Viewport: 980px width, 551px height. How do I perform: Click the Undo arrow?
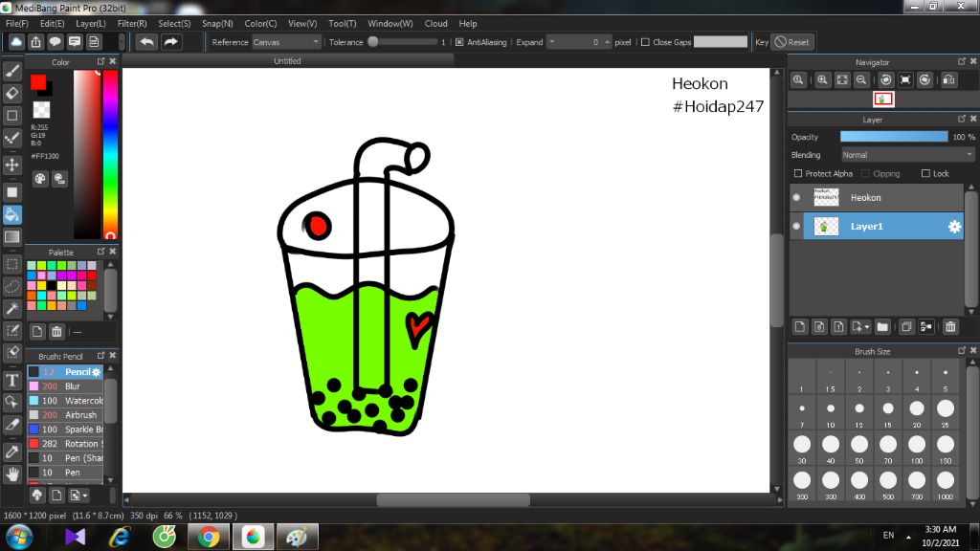(146, 42)
